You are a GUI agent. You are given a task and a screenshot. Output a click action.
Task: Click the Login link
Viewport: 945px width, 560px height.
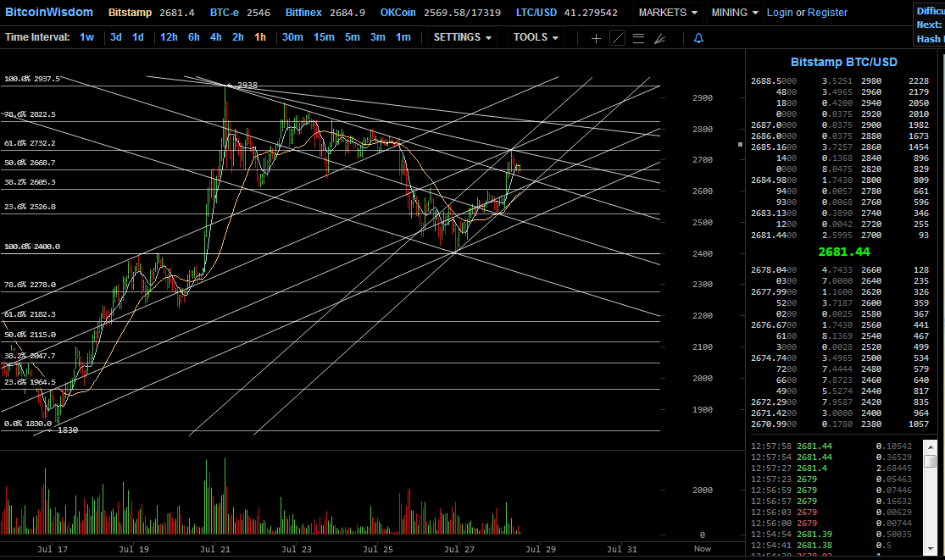(780, 13)
